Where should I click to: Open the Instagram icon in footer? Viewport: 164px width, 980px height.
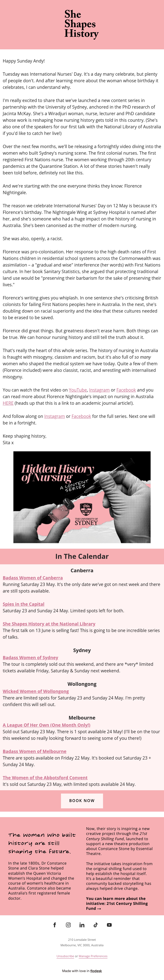68,925
